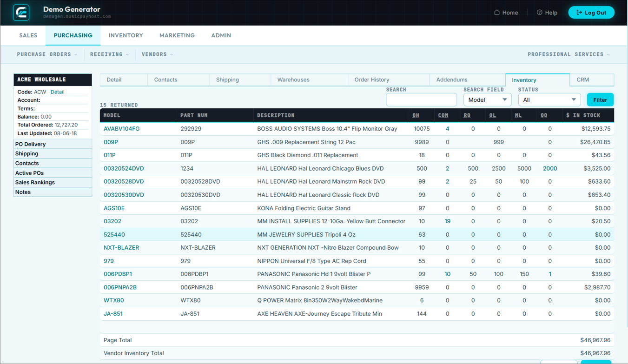The image size is (628, 364).
Task: Click into the Search input field
Action: pyautogui.click(x=422, y=100)
